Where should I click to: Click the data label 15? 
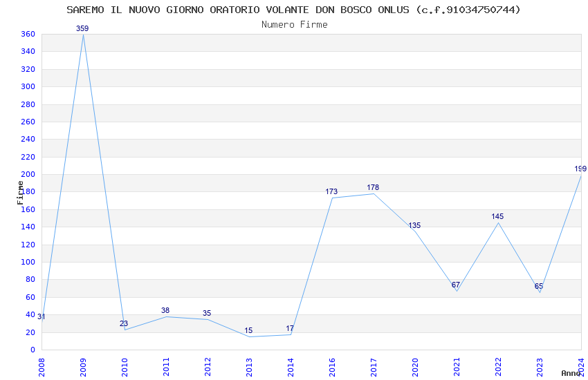(248, 330)
